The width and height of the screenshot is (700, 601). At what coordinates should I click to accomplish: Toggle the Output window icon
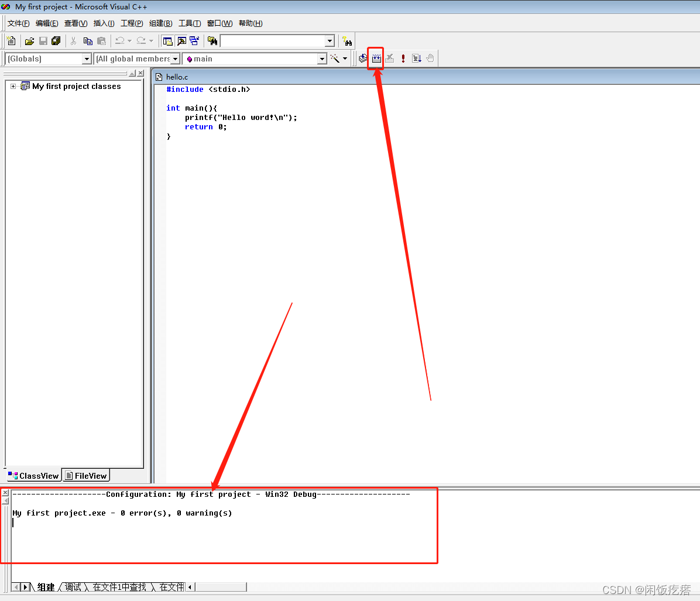(181, 41)
